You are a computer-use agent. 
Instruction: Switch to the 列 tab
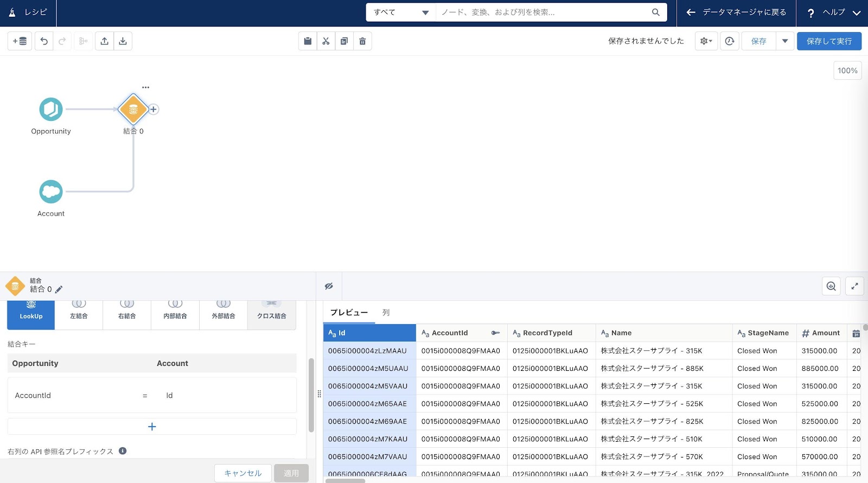[x=386, y=313]
